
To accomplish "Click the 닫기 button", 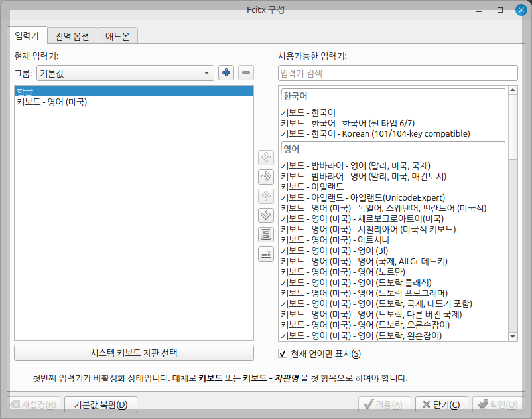I will coord(442,404).
